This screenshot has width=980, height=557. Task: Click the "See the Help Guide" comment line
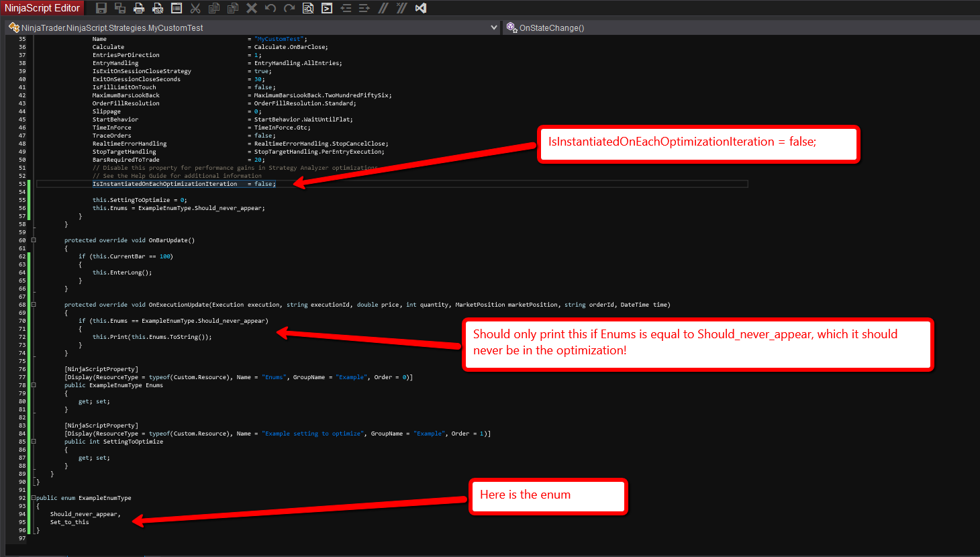coord(177,176)
